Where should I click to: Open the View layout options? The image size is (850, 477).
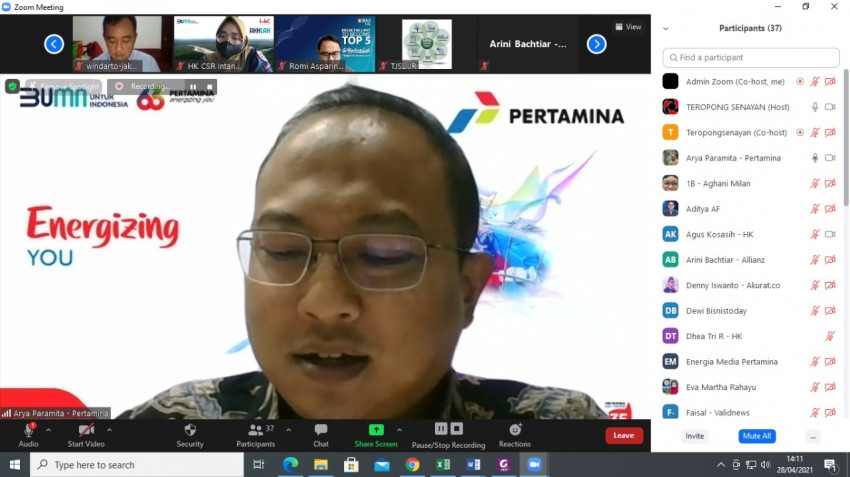[x=628, y=27]
